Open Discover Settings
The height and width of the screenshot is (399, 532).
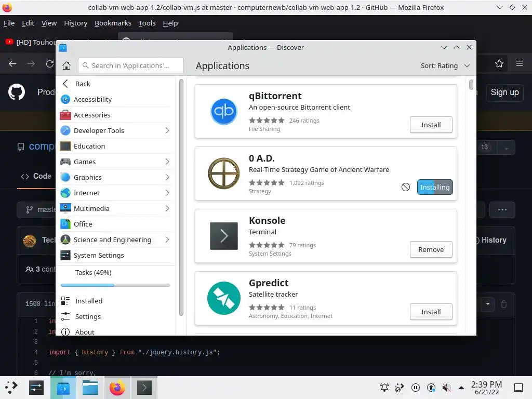(115, 316)
